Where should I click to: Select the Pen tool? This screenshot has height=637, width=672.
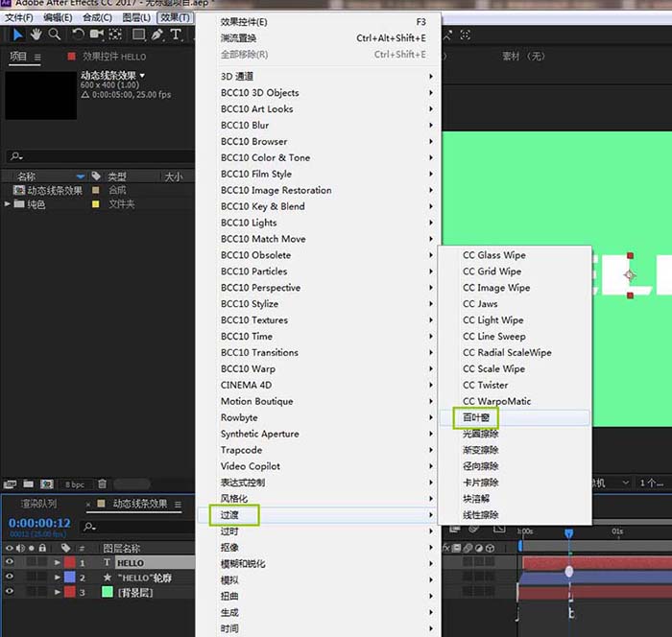(x=157, y=35)
